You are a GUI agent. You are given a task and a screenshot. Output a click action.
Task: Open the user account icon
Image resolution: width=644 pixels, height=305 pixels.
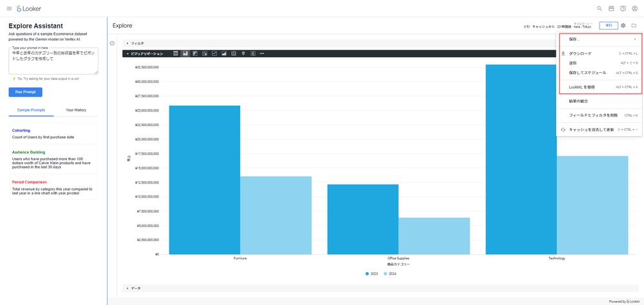[634, 8]
